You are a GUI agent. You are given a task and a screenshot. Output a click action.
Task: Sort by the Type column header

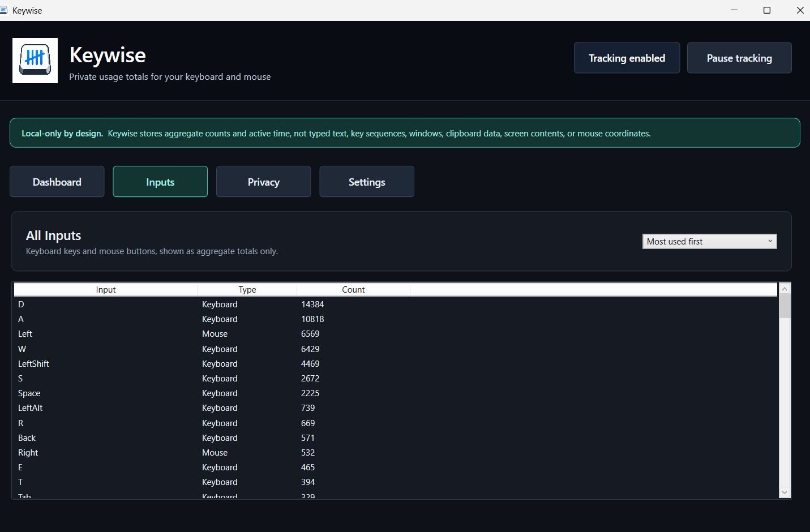click(x=247, y=290)
